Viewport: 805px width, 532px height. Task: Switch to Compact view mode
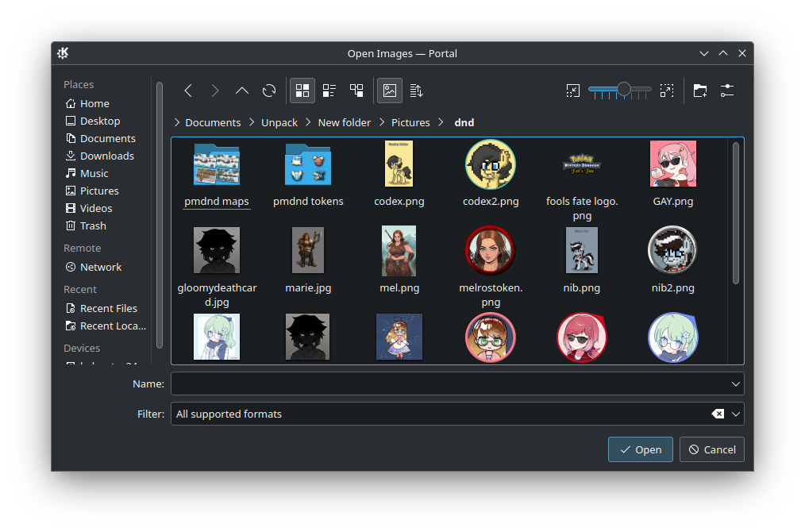(329, 91)
